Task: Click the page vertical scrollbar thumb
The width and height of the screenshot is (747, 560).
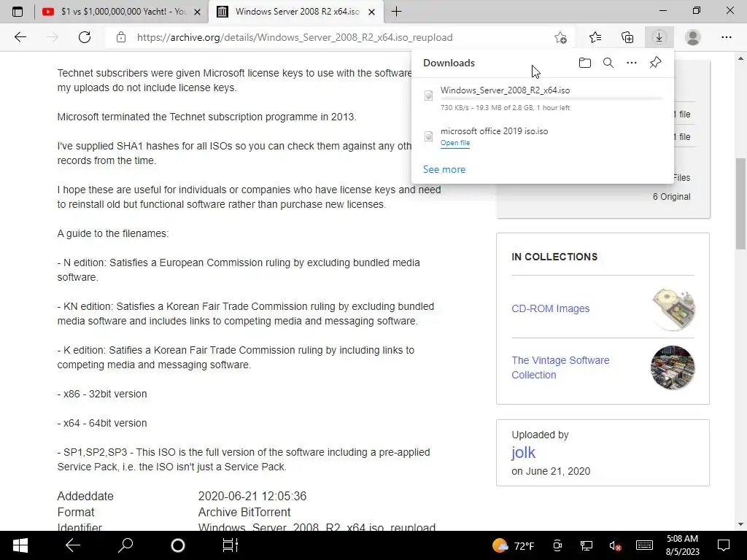Action: click(740, 204)
